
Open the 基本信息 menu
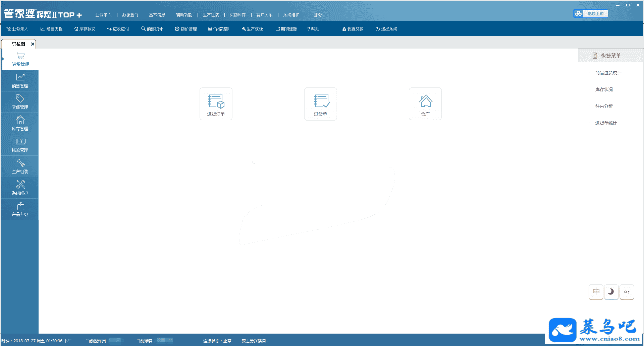(157, 15)
